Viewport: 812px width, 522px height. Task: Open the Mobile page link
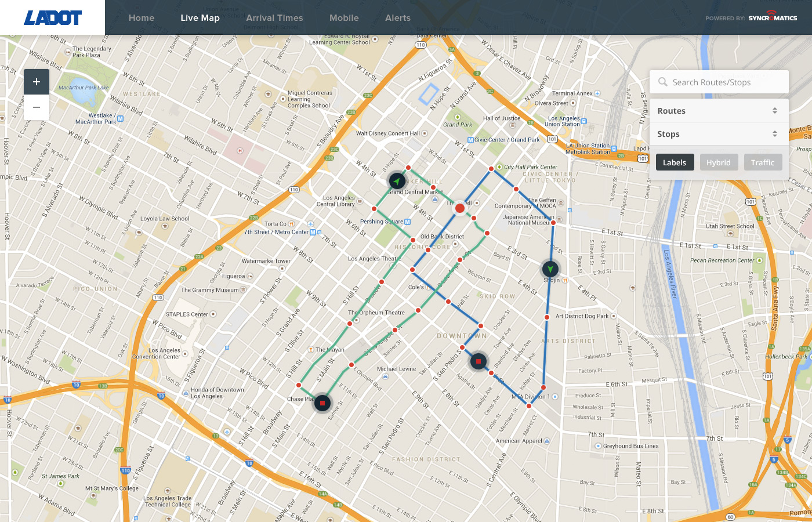(344, 18)
